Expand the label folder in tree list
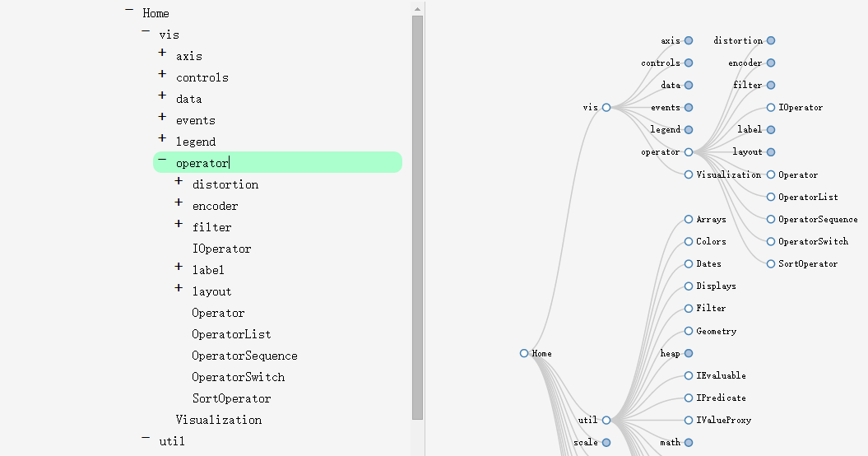 [x=179, y=267]
